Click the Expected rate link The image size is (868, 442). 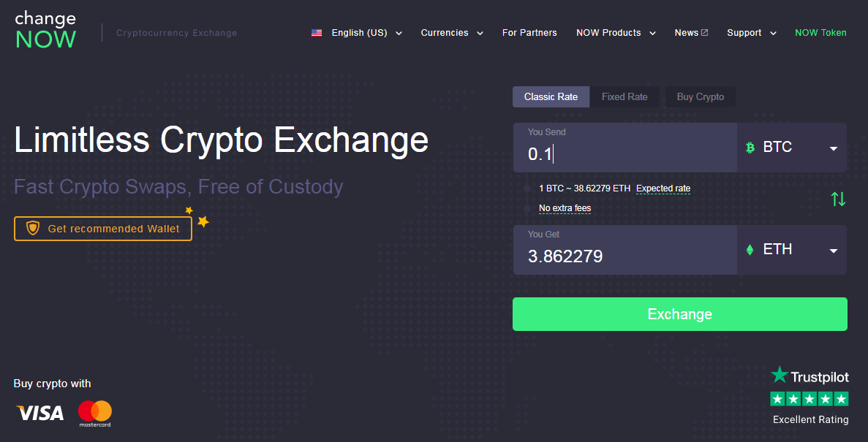click(x=663, y=188)
